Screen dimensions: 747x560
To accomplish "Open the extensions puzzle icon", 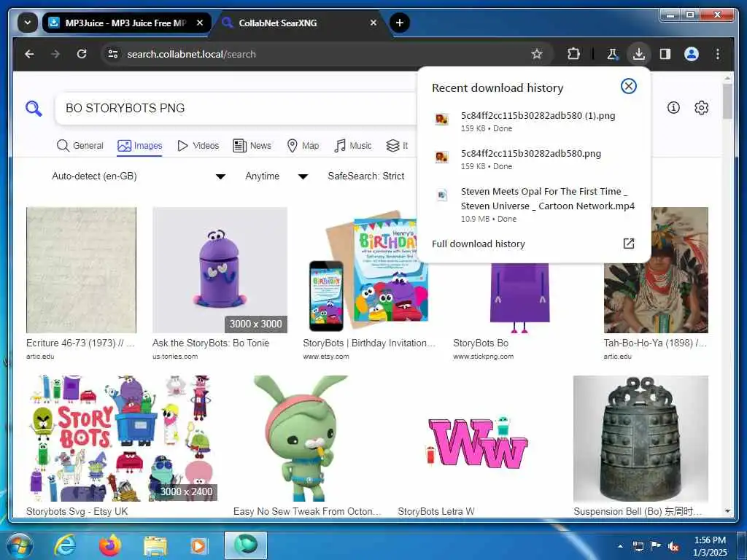I will (x=573, y=54).
